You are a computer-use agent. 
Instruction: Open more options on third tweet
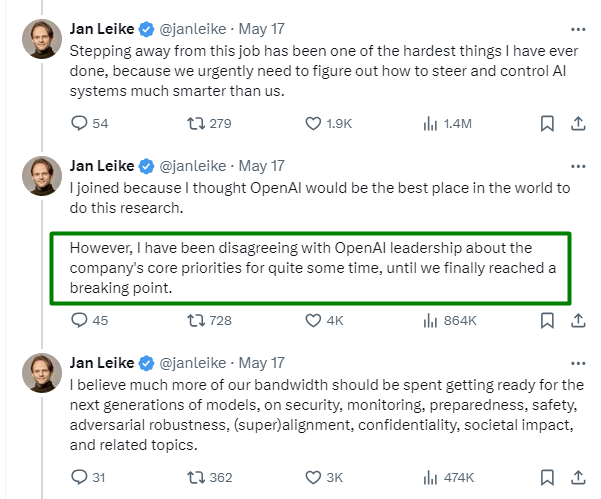pos(577,363)
